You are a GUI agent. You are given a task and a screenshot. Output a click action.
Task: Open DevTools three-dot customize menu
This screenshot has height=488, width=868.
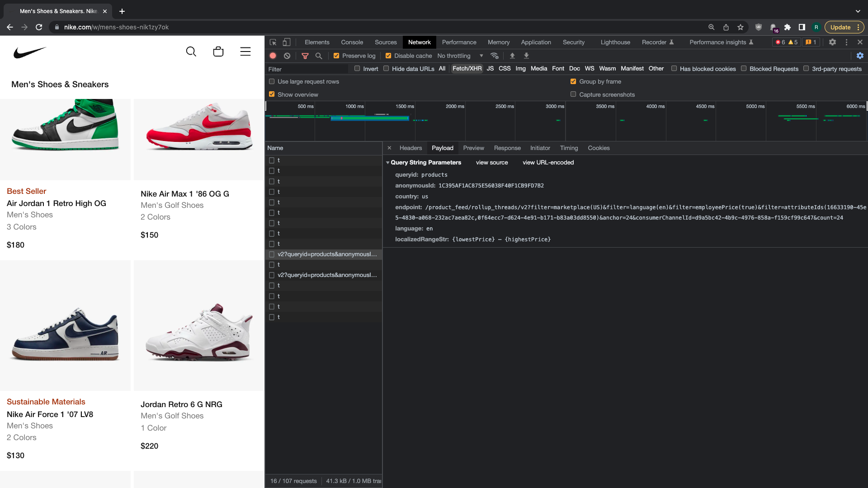coord(847,42)
